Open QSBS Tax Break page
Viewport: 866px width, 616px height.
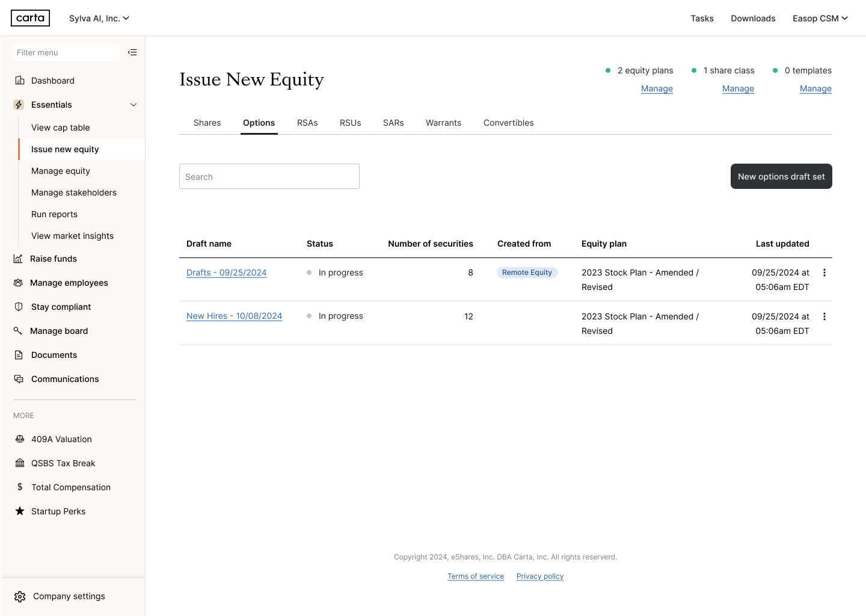pyautogui.click(x=63, y=463)
